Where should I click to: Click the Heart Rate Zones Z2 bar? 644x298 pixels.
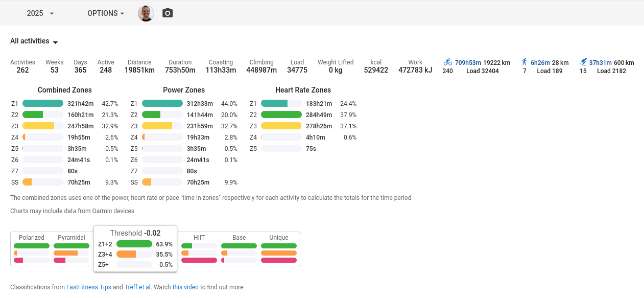coord(281,115)
